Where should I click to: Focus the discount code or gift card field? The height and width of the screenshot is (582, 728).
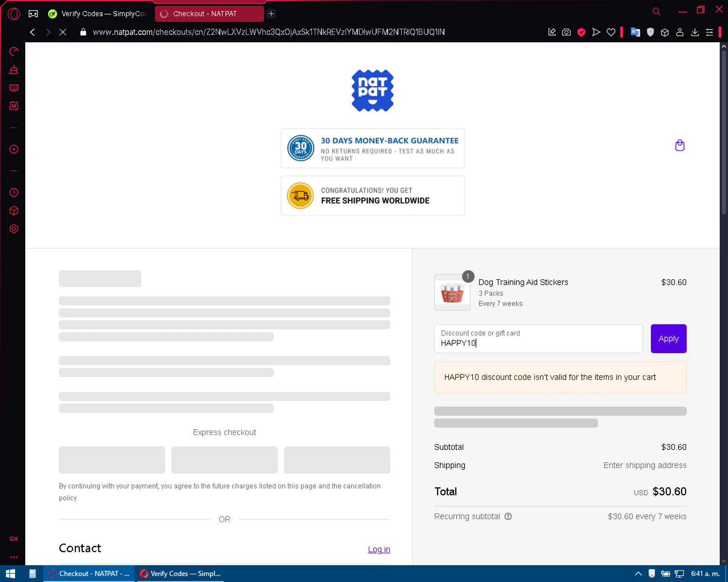click(538, 339)
